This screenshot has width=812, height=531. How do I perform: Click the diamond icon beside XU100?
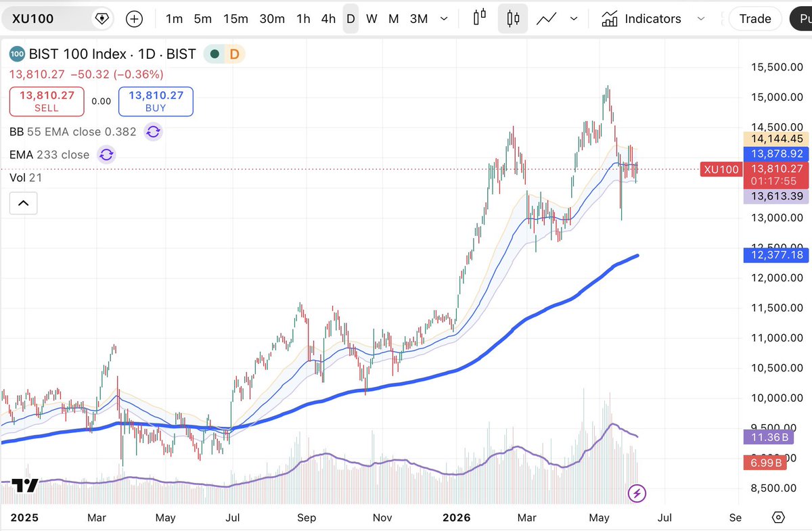point(101,18)
